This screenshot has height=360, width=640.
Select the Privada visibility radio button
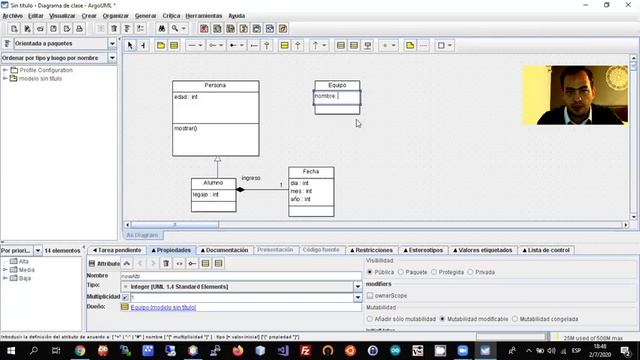click(470, 272)
